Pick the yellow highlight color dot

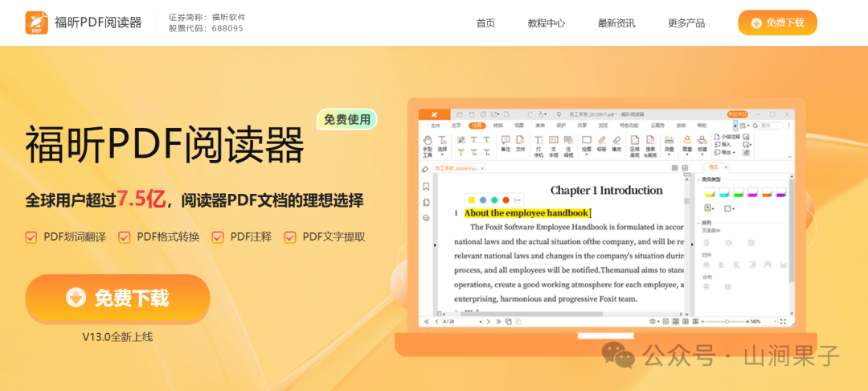tap(471, 200)
